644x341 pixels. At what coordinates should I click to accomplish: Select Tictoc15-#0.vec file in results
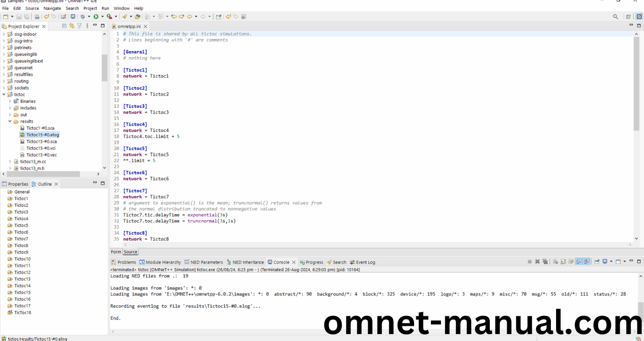41,155
